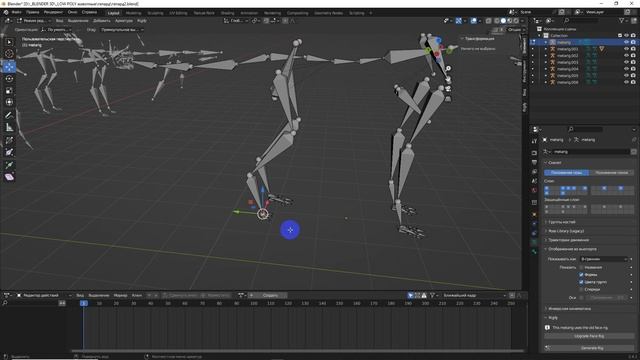Expand metarig.001 in the outliner
The height and width of the screenshot is (360, 640).
(546, 49)
